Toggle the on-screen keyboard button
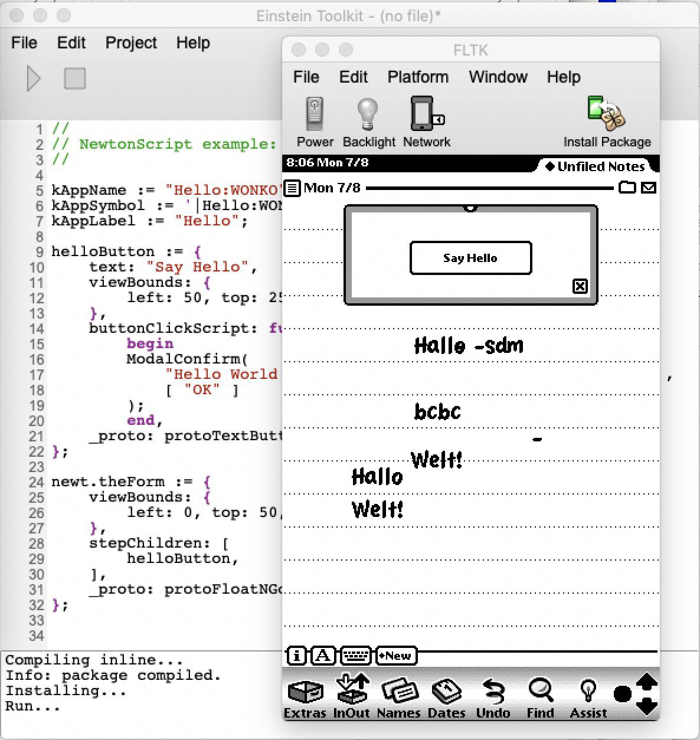This screenshot has width=700, height=740. pos(355,656)
